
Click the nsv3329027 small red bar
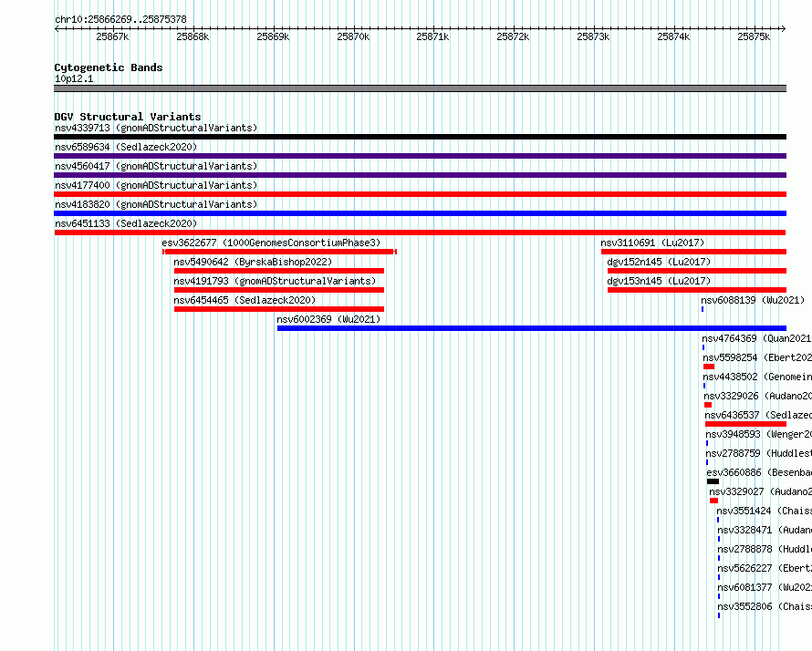713,501
